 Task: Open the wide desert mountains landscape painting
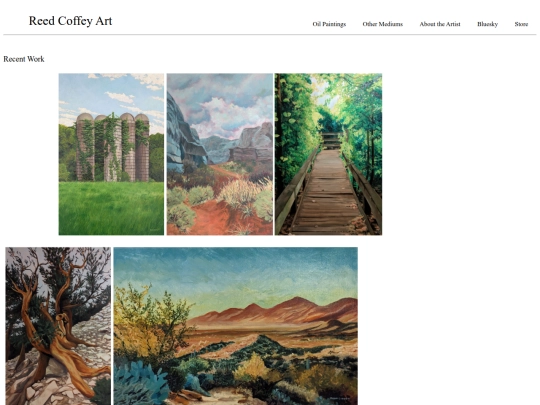click(236, 326)
